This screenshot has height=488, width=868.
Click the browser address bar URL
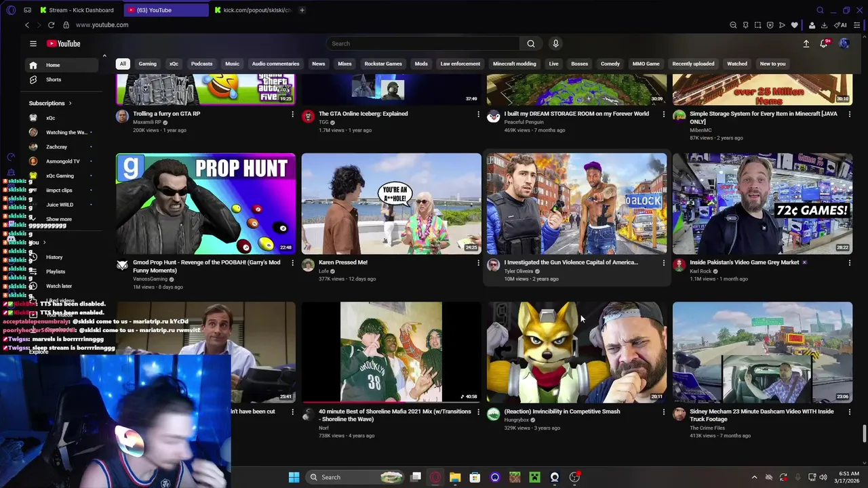pos(102,25)
